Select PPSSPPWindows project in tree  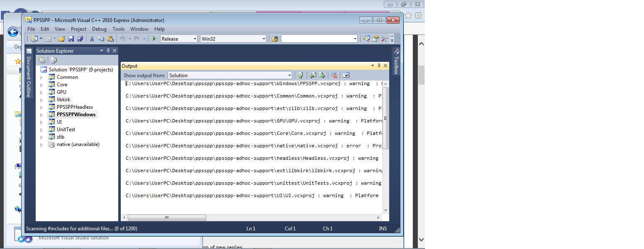76,115
